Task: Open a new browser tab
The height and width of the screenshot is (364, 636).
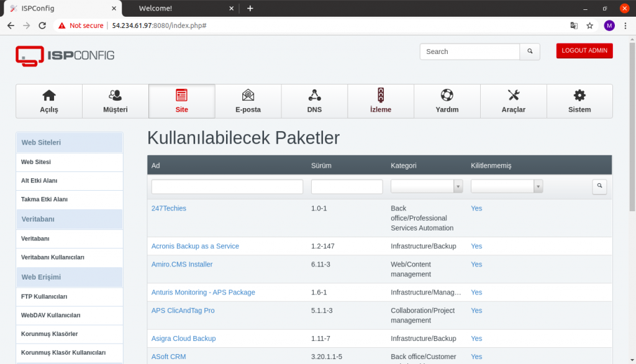Action: tap(250, 8)
